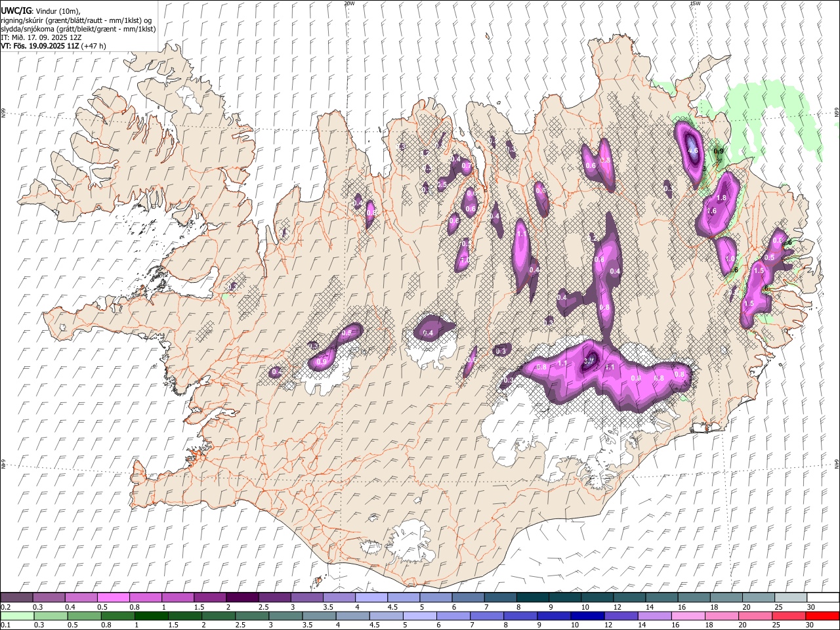
Task: Click the 20W longitude label at top
Action: point(349,3)
